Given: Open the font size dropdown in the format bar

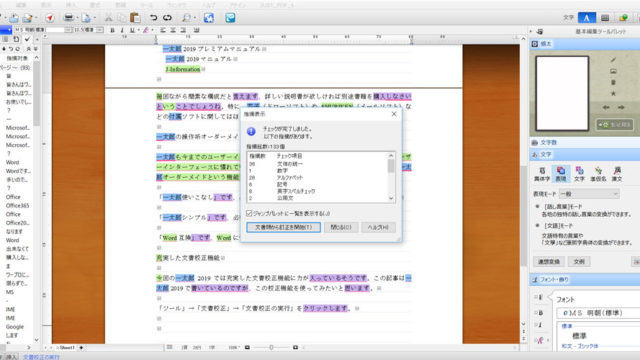Looking at the screenshot, I should pyautogui.click(x=100, y=30).
